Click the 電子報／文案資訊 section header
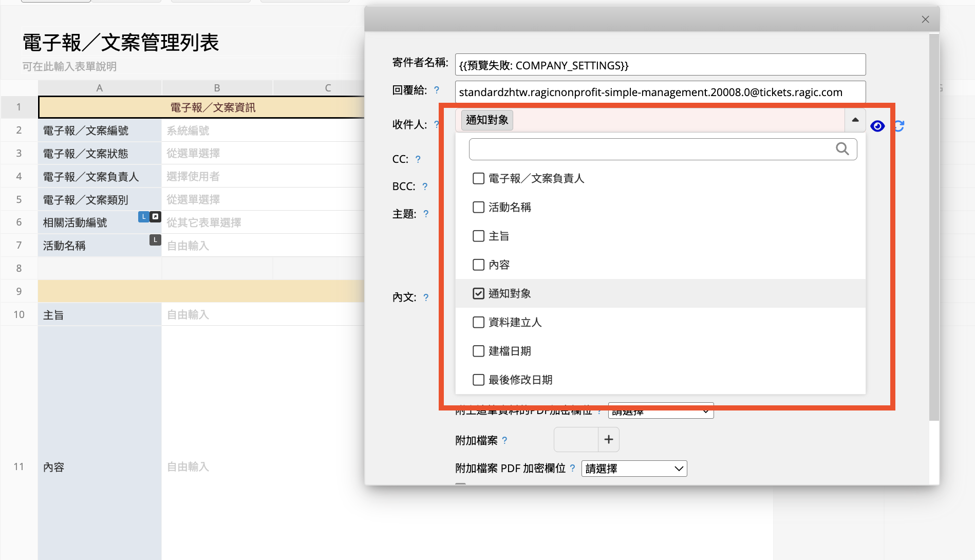 (213, 107)
